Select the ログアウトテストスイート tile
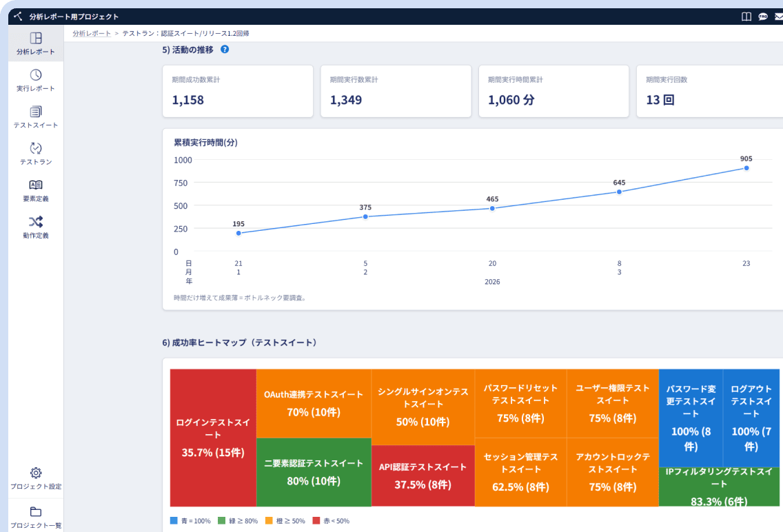Screen dimensions: 783x532 point(751,418)
